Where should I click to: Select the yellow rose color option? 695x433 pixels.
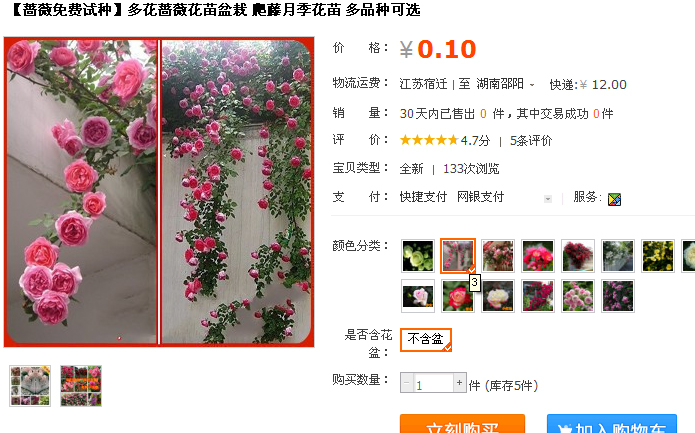pos(658,256)
